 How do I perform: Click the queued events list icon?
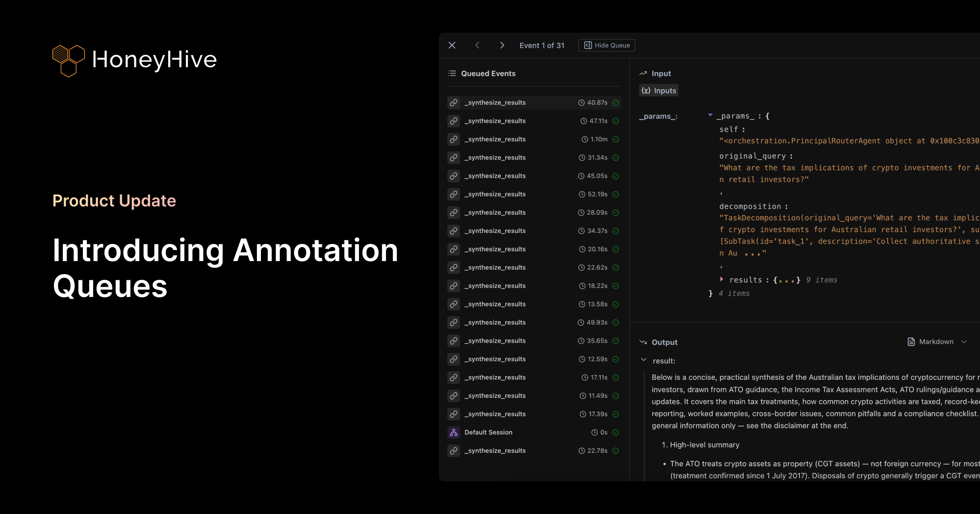pyautogui.click(x=451, y=73)
